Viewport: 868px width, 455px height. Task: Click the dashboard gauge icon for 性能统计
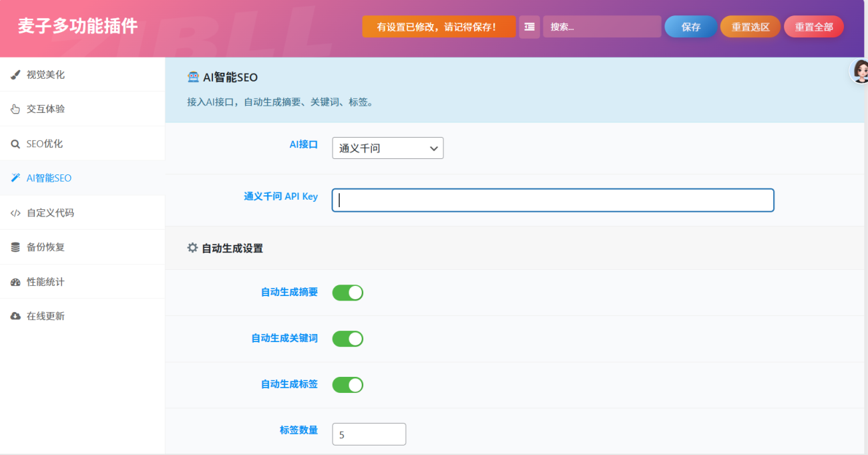pos(15,282)
